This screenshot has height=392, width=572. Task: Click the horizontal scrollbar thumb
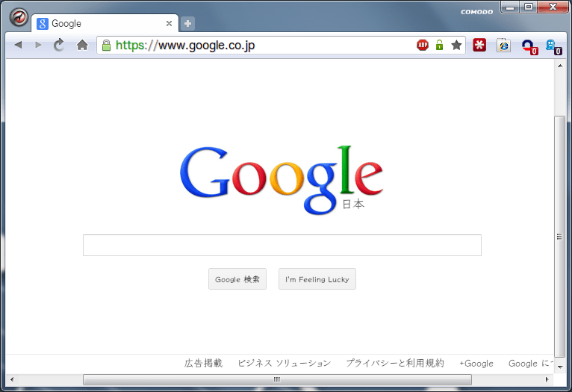click(277, 379)
